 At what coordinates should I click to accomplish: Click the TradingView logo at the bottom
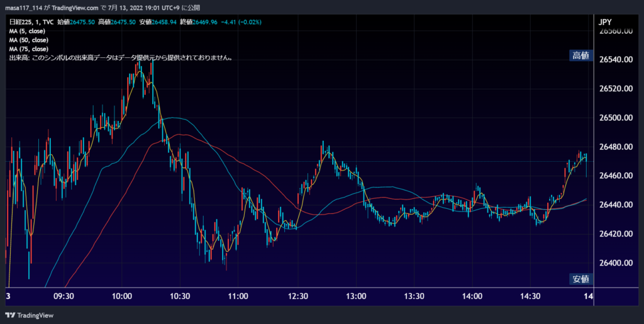pyautogui.click(x=29, y=315)
